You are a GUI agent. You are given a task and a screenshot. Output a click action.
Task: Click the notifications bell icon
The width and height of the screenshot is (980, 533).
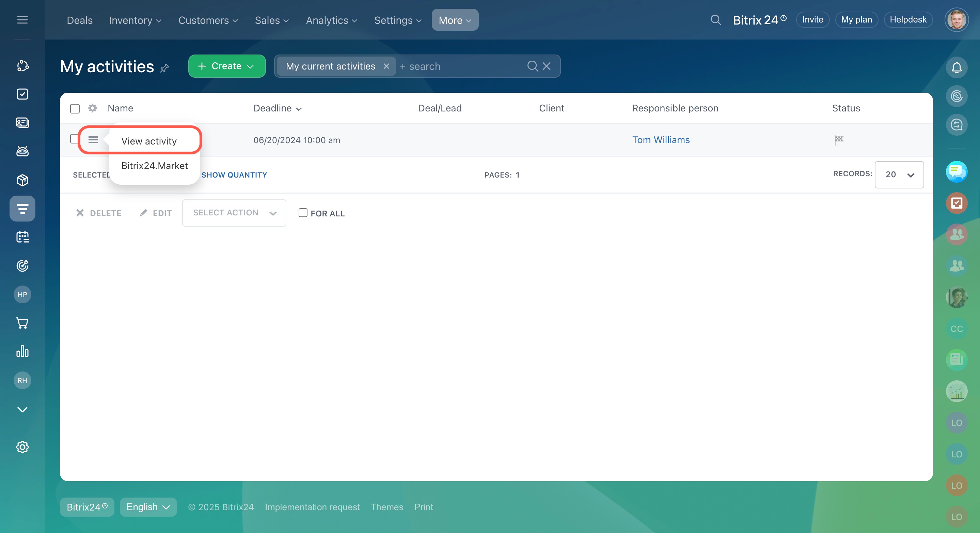(957, 68)
